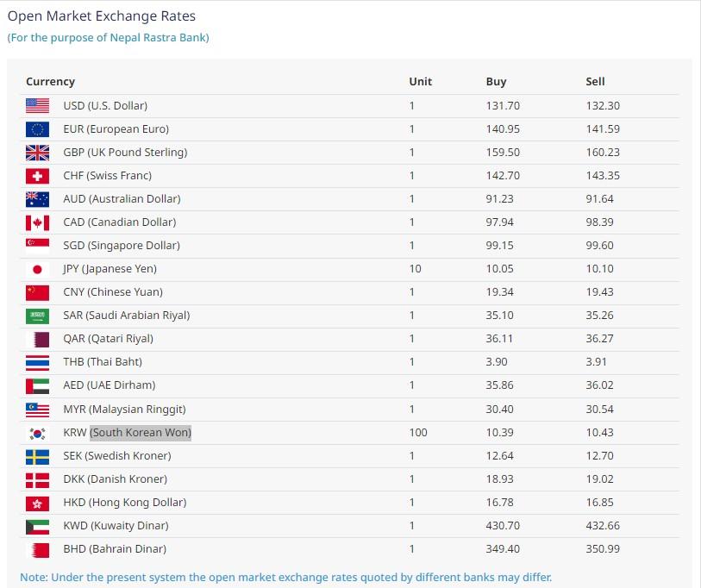Select the 'KWD (Kuwaity Dinar)' text
Image resolution: width=701 pixels, height=588 pixels.
(x=116, y=526)
